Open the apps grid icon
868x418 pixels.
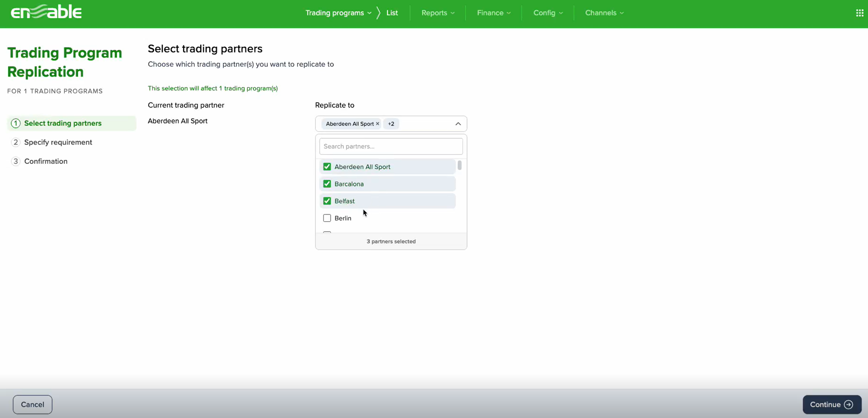pyautogui.click(x=859, y=13)
